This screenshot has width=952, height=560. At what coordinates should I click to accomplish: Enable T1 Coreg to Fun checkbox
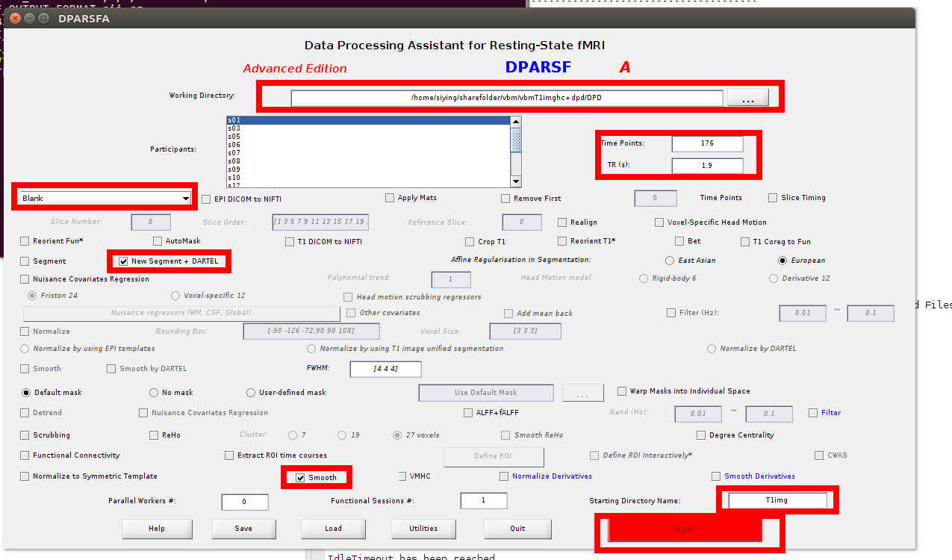pos(745,242)
